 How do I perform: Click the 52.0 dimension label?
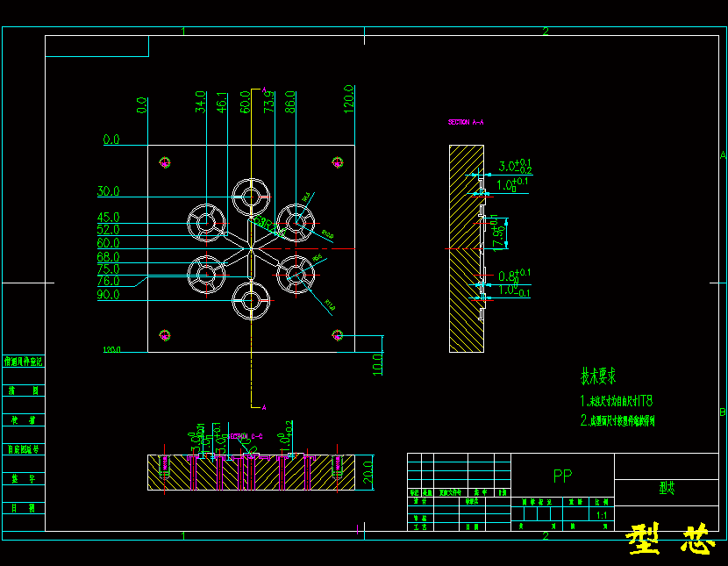pyautogui.click(x=108, y=230)
